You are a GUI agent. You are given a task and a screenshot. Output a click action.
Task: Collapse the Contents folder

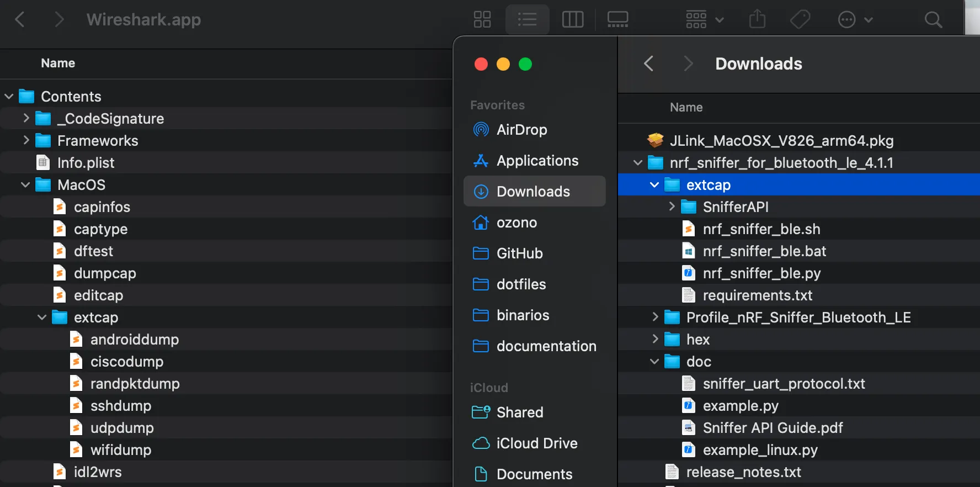click(x=9, y=97)
